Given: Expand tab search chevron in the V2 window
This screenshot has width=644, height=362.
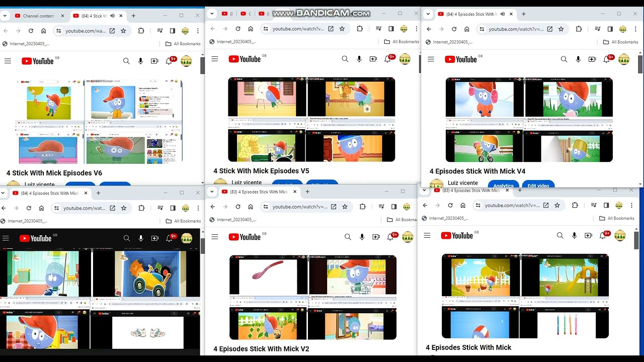Looking at the screenshot, I should click(x=212, y=192).
